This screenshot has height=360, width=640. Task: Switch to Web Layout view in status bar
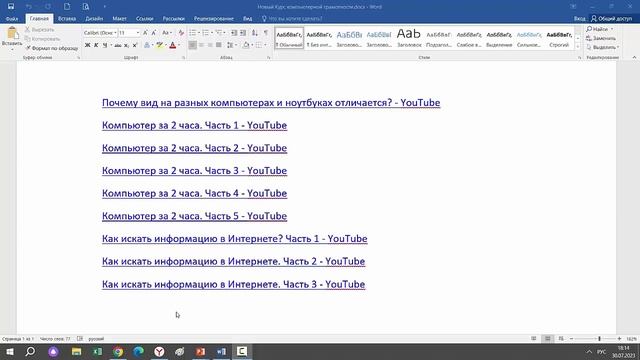[561, 339]
